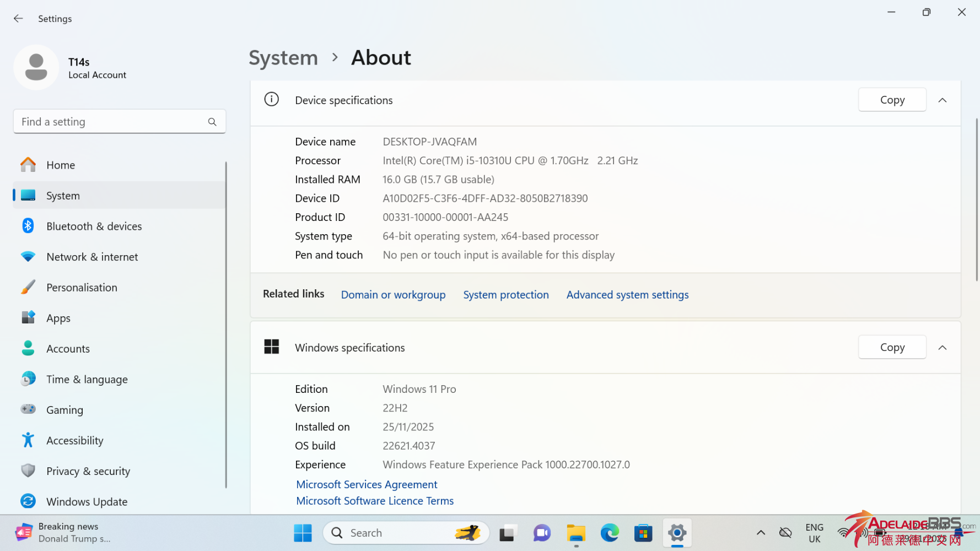Image resolution: width=980 pixels, height=551 pixels.
Task: Open the Time & language page
Action: (87, 380)
